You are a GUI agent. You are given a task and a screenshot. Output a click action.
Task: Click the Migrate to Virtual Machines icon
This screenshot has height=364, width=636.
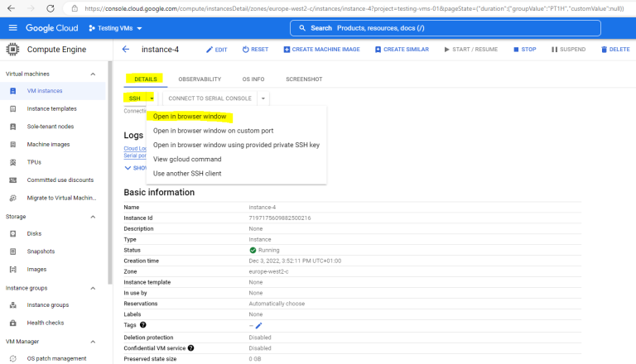[x=13, y=199]
